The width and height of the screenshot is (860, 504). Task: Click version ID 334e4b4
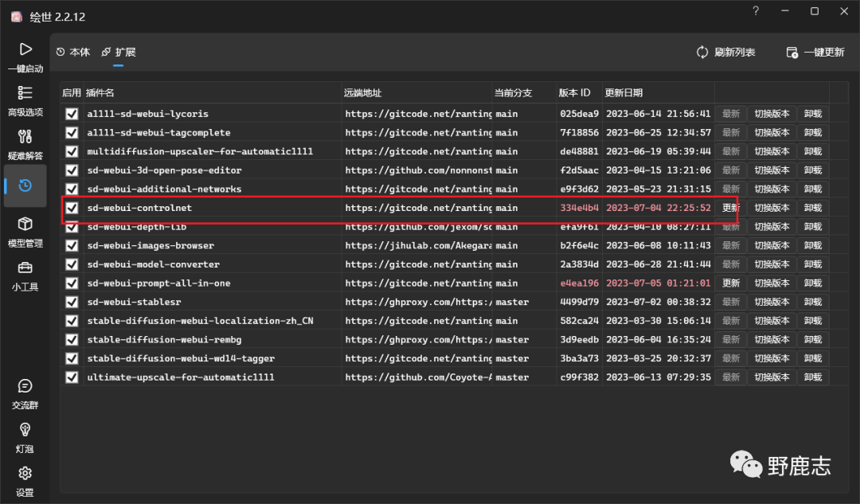[x=579, y=208]
